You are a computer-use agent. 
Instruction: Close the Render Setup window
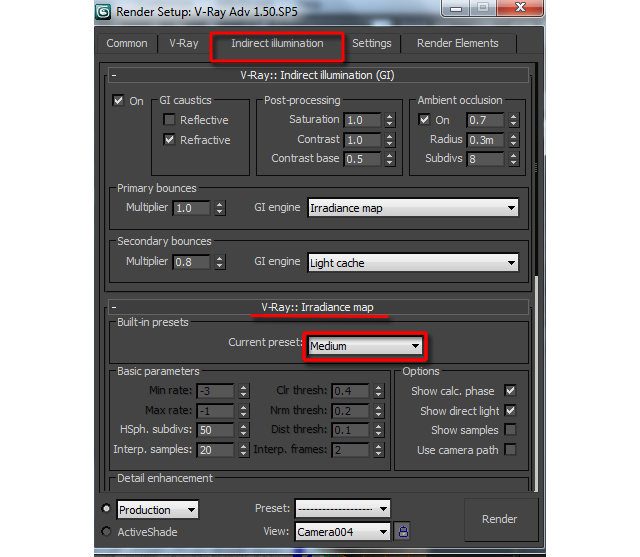pyautogui.click(x=520, y=8)
